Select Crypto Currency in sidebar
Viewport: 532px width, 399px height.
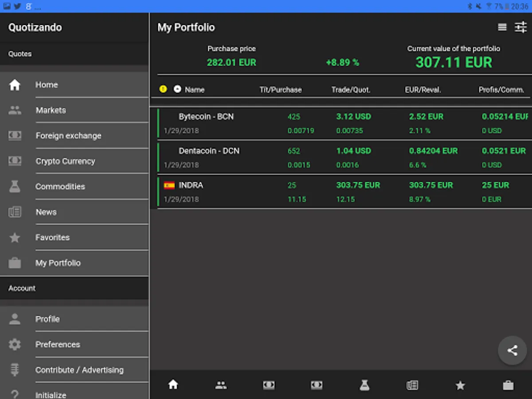coord(74,161)
